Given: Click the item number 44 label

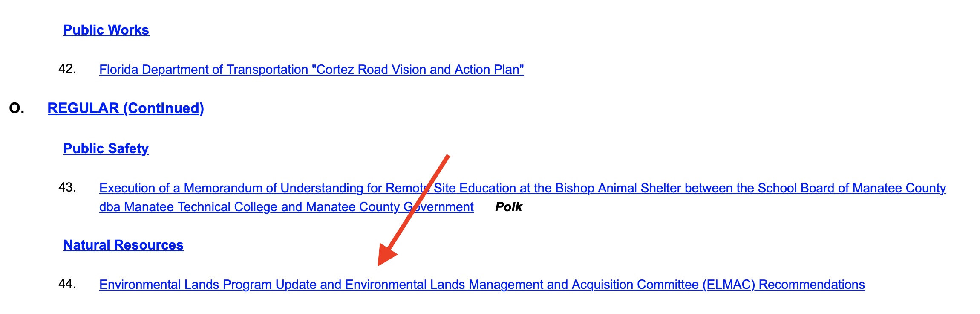Looking at the screenshot, I should (x=67, y=284).
